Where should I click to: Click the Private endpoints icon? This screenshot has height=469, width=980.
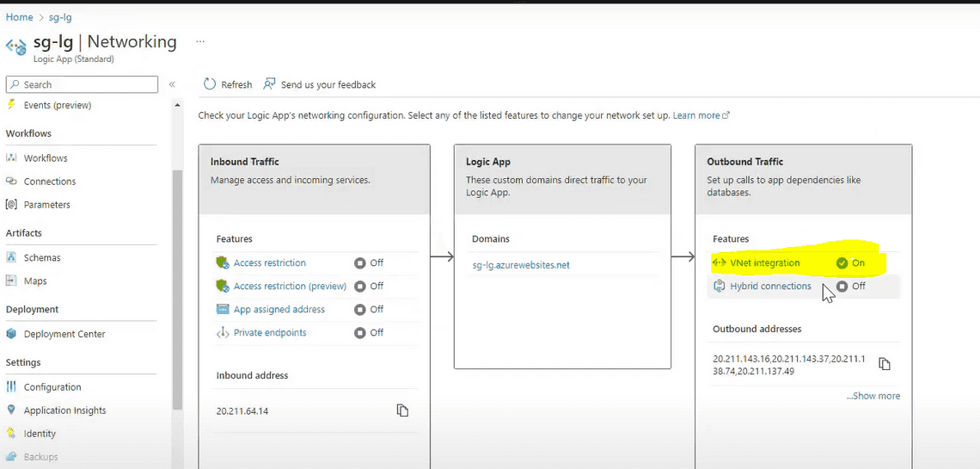click(224, 333)
